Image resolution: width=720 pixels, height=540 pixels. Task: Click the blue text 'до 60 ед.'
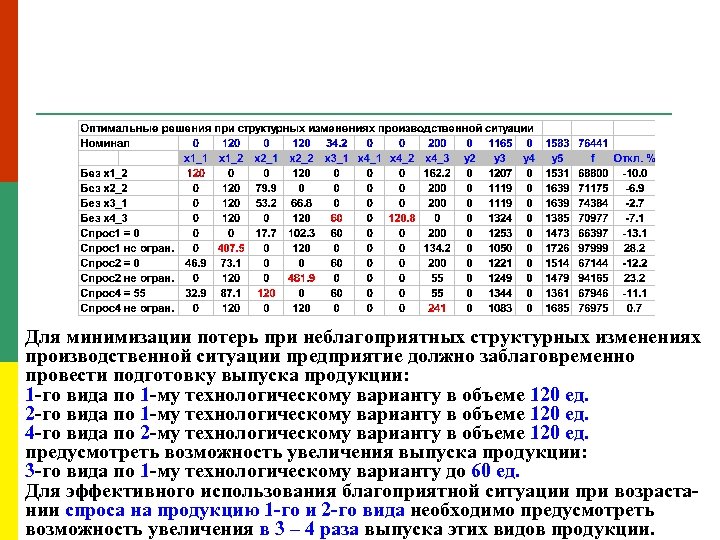point(484,472)
